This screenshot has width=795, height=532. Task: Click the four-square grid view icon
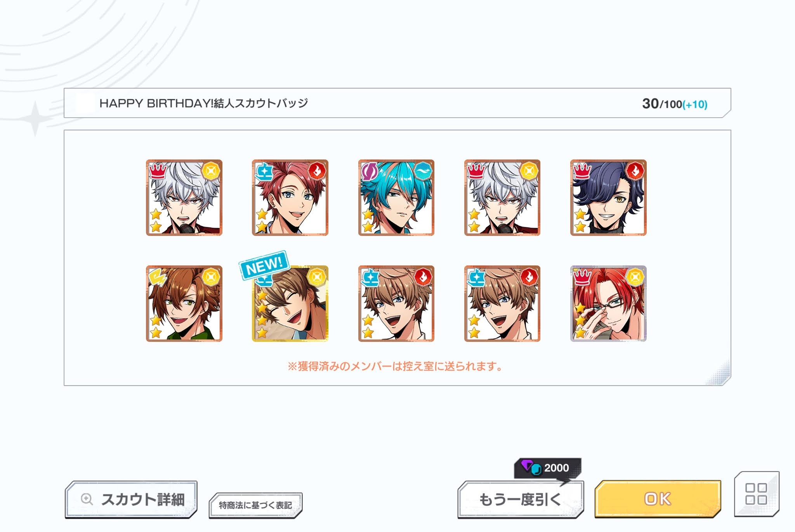[x=756, y=494]
